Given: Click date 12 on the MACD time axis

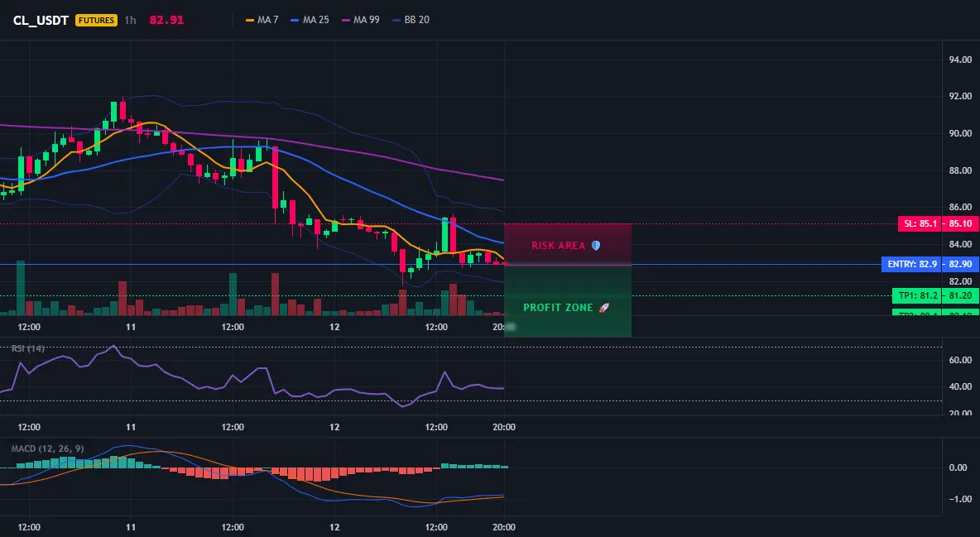Looking at the screenshot, I should 334,527.
